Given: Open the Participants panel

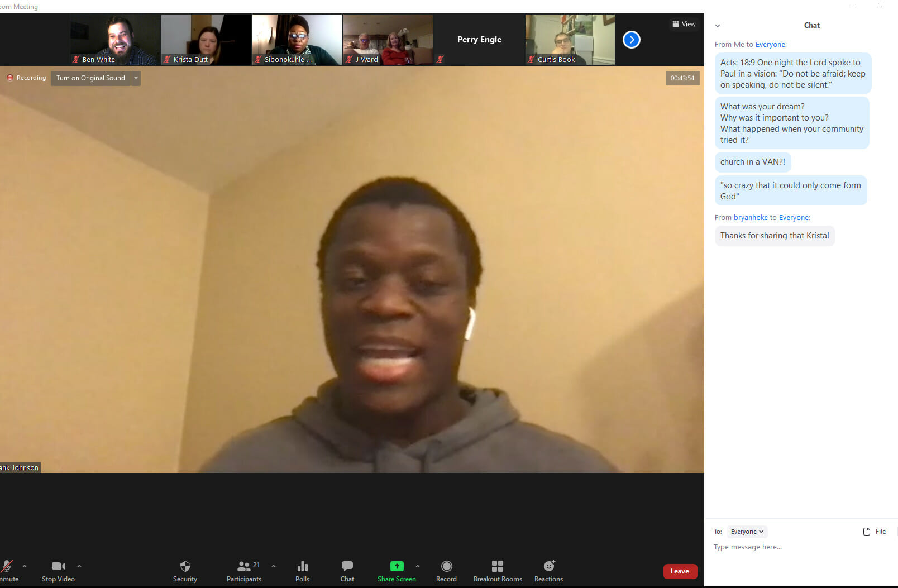Looking at the screenshot, I should tap(244, 571).
